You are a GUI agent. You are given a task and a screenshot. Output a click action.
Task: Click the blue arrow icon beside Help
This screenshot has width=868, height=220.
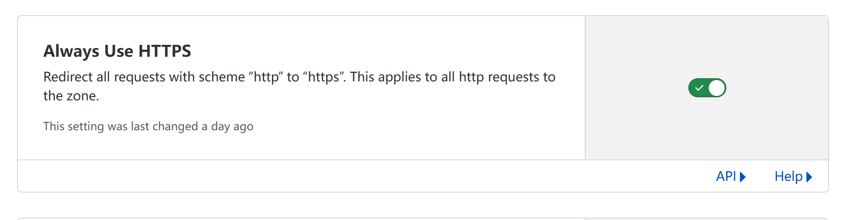(x=809, y=177)
